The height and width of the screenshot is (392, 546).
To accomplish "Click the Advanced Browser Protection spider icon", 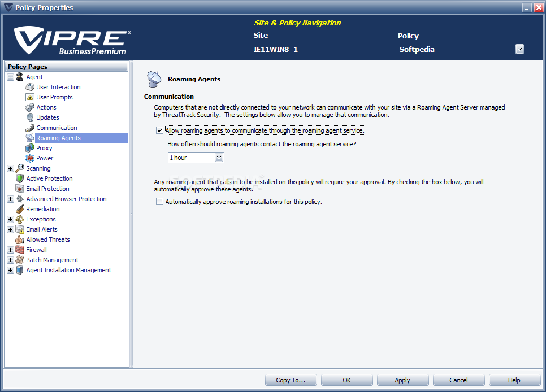I will point(20,199).
